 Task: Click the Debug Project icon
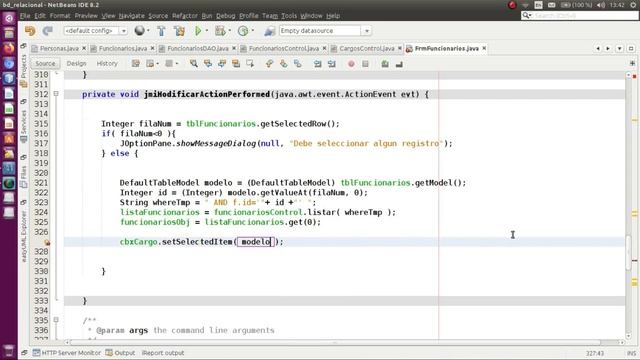click(220, 31)
